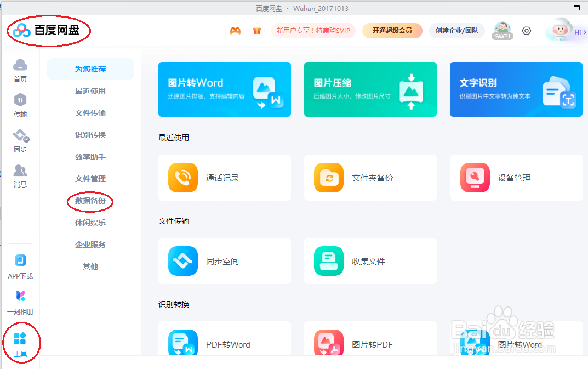Click the 同步空间 label text
This screenshot has height=369, width=588.
tap(222, 262)
